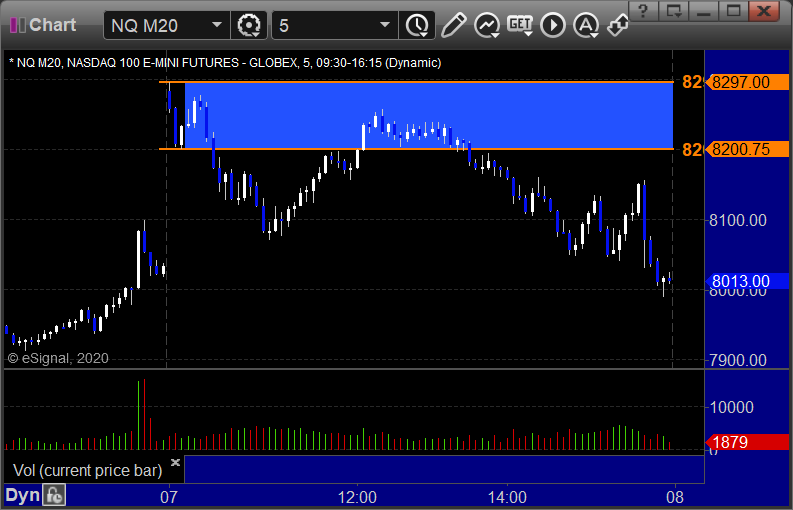Select the 8200.75 orange price marker
793x510 pixels.
pos(747,149)
